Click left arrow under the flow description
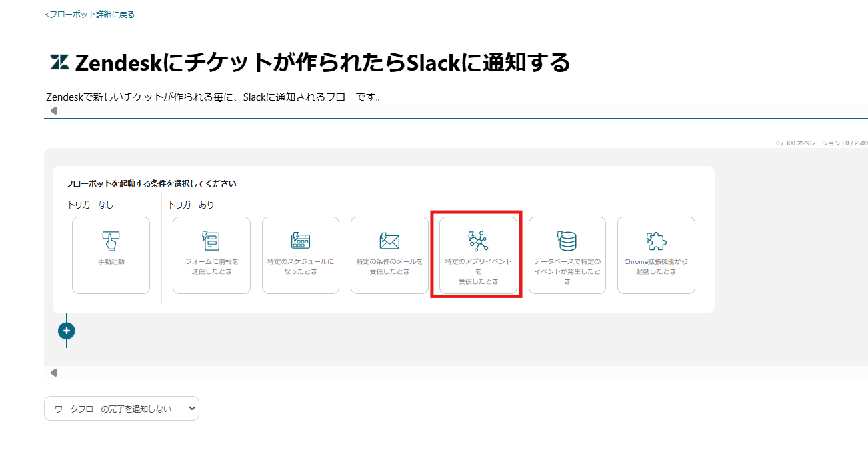Viewport: 868px width, 458px height. [53, 111]
